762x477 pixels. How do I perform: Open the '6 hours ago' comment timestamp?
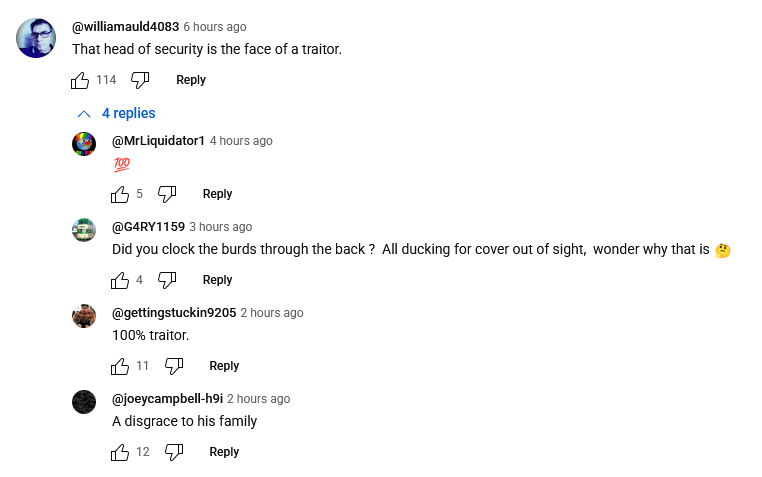(214, 27)
